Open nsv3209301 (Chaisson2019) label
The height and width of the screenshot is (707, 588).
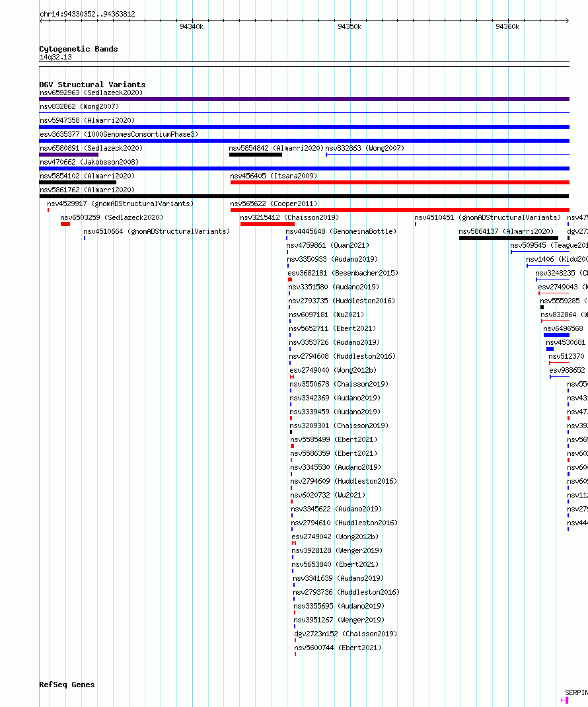(x=340, y=426)
